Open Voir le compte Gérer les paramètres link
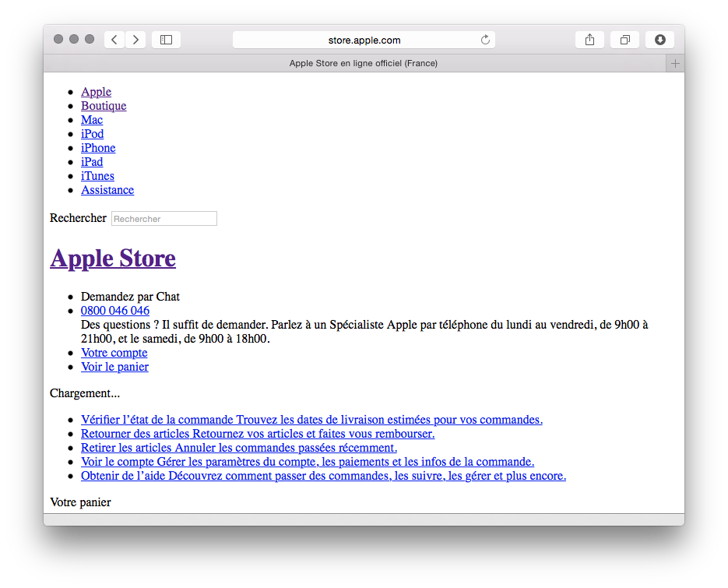728x588 pixels. tap(308, 462)
